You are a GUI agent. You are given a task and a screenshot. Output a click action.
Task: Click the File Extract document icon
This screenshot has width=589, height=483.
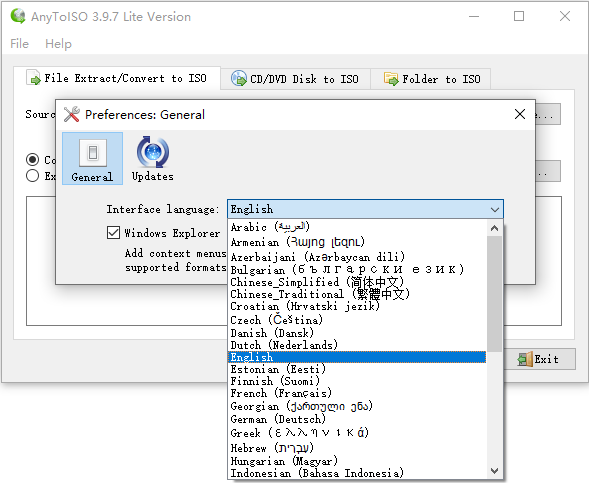pos(34,78)
